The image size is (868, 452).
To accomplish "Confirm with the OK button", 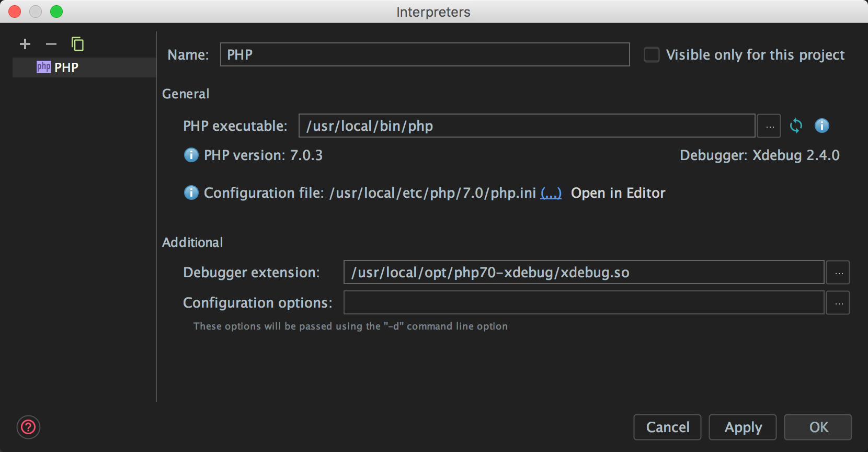I will [x=818, y=427].
